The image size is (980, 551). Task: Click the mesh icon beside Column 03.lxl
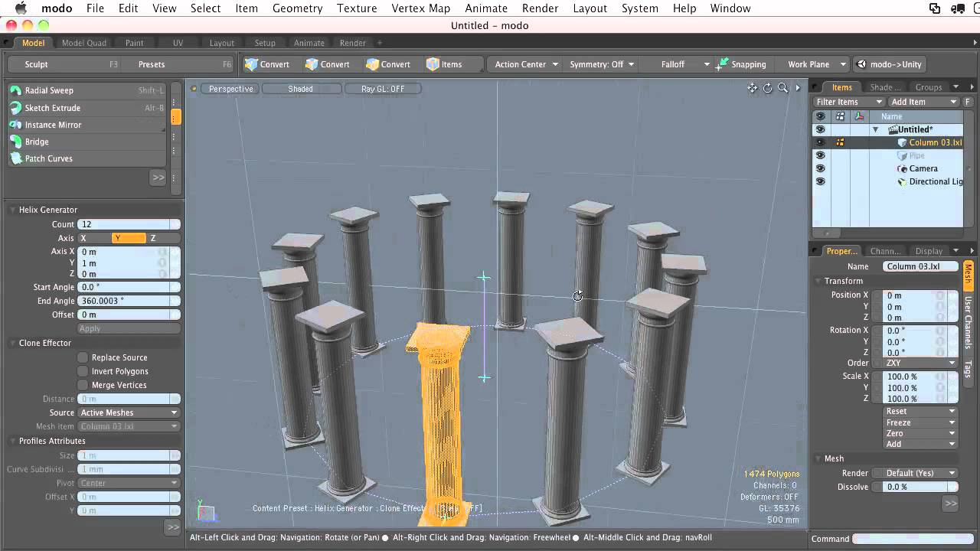click(x=902, y=142)
